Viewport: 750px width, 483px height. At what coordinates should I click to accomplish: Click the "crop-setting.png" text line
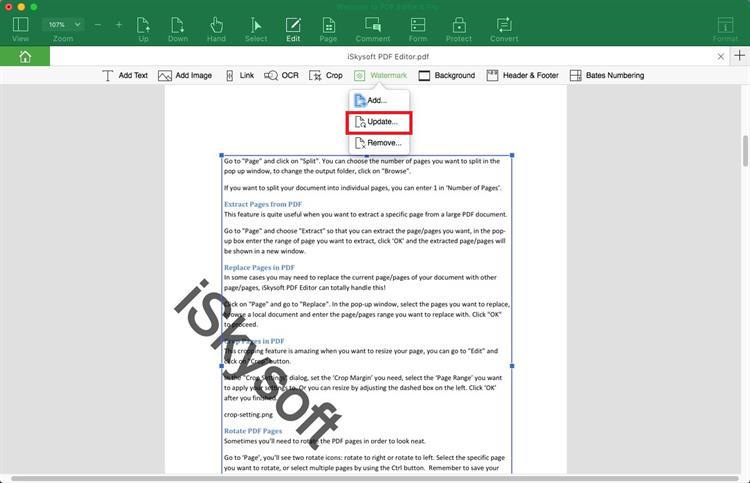click(x=248, y=415)
